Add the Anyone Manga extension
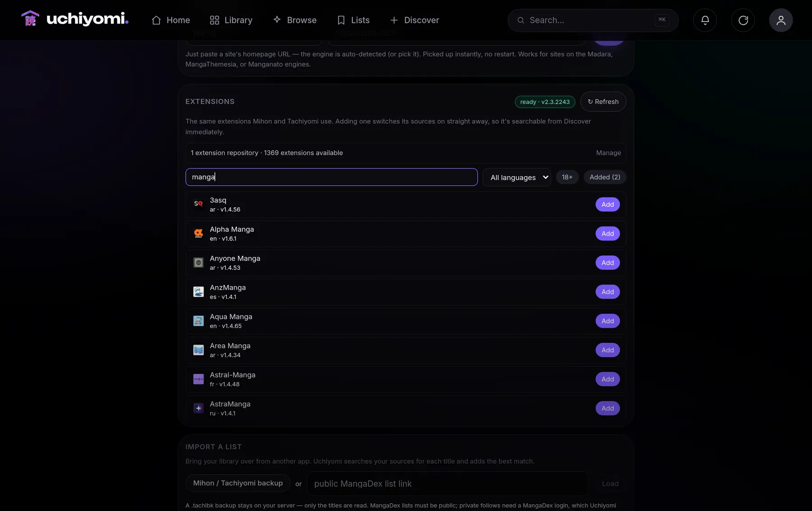812x511 pixels. click(608, 262)
